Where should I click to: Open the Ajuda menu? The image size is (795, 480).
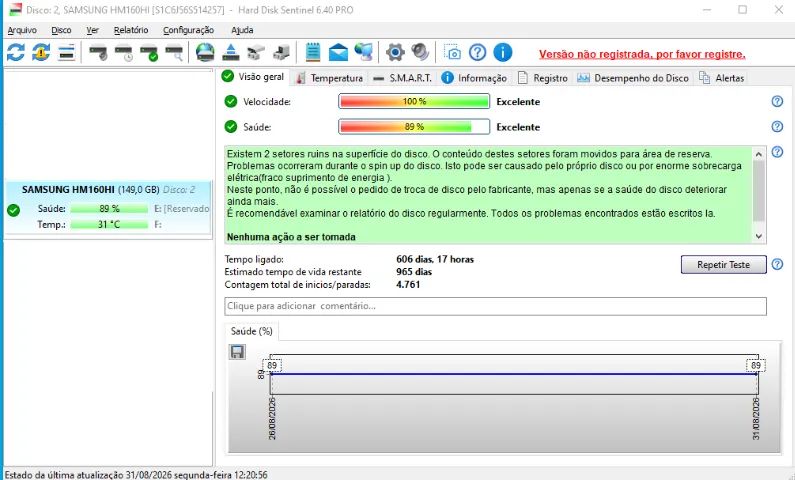coord(242,30)
